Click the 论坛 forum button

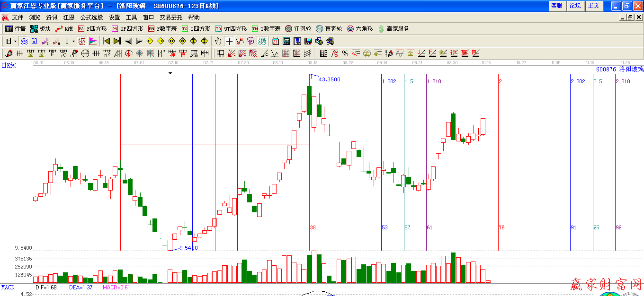pyautogui.click(x=576, y=6)
